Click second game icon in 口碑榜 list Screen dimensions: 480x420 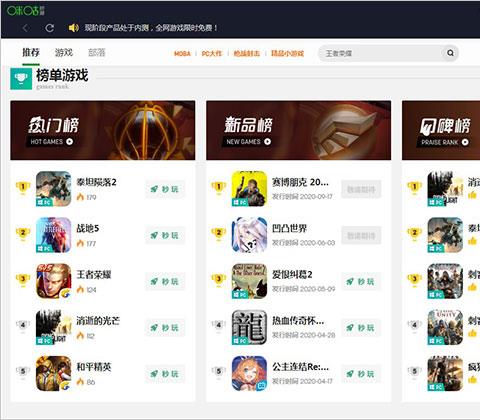click(445, 235)
